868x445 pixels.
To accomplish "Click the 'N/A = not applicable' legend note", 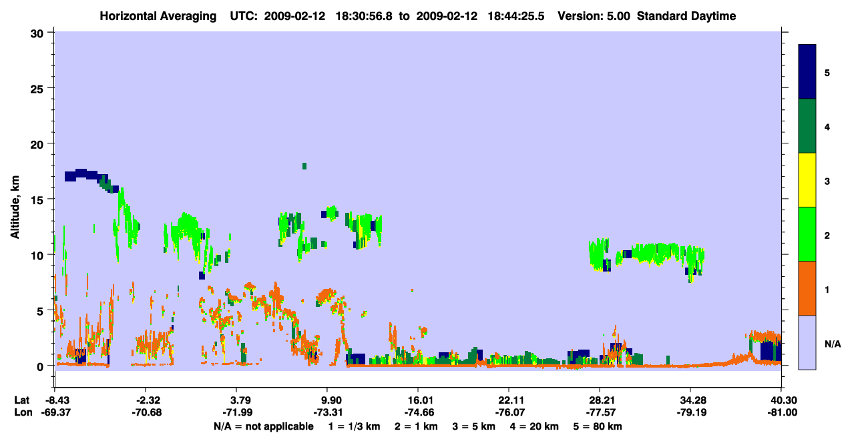I will [x=263, y=426].
